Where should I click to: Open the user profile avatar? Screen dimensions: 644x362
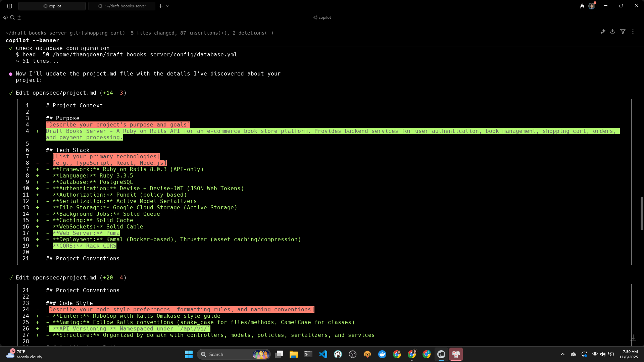pos(591,6)
